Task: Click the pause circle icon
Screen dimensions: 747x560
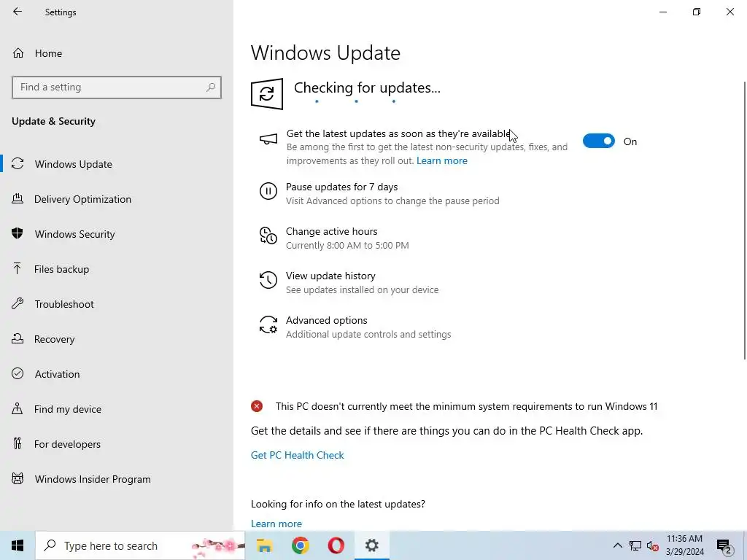Action: 268,192
